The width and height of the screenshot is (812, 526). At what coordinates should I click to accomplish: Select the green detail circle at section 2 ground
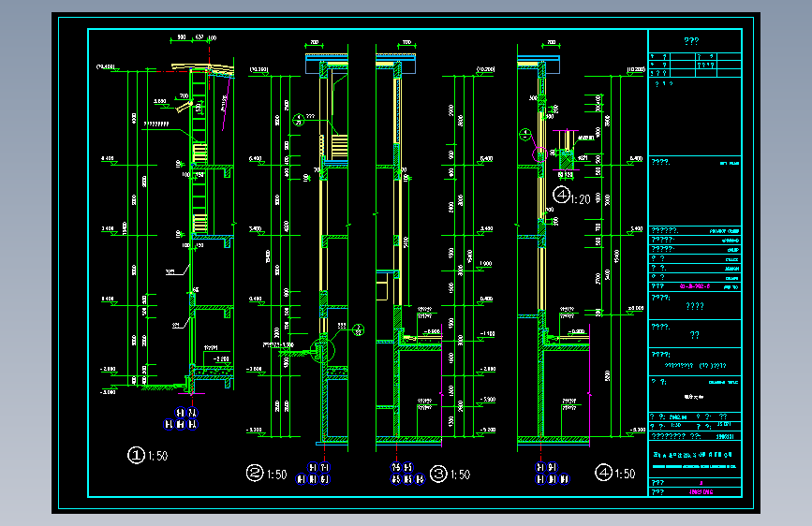point(322,350)
